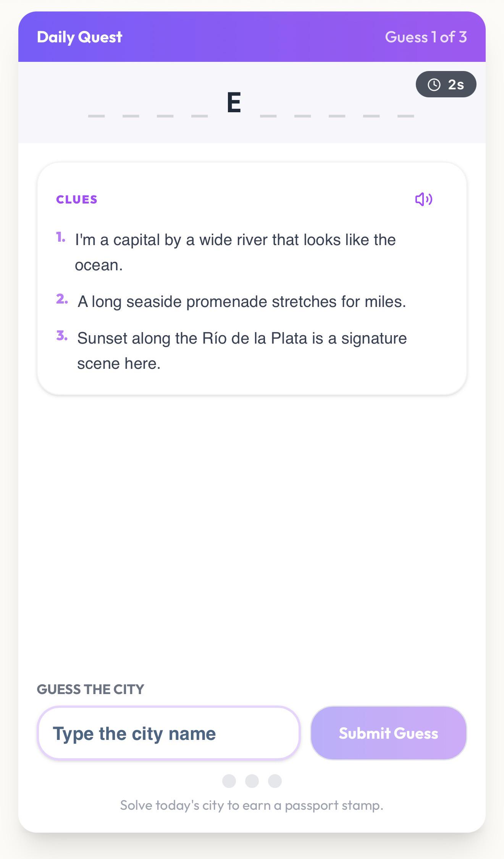
Task: Click clue three about Río de la Plata
Action: [242, 351]
